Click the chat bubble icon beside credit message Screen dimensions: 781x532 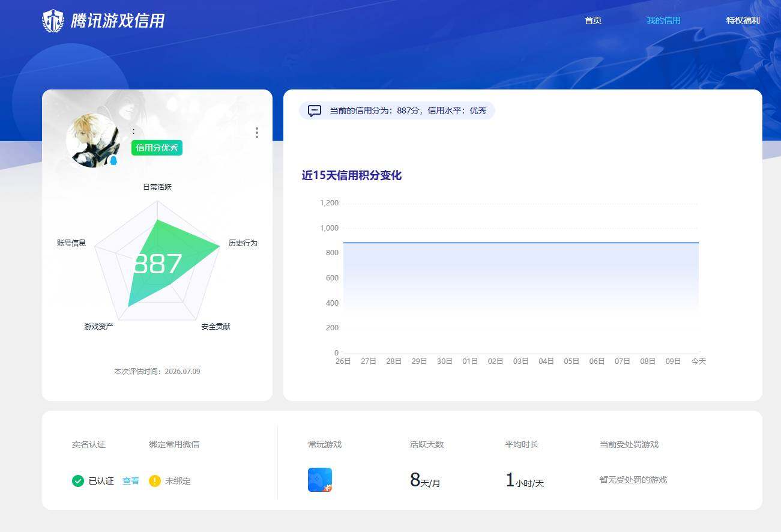315,110
